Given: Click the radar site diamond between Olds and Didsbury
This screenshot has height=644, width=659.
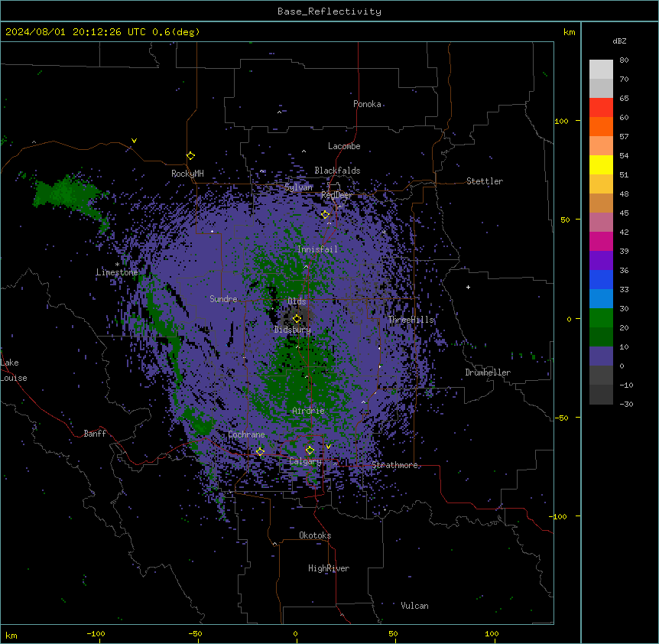Looking at the screenshot, I should pyautogui.click(x=297, y=319).
